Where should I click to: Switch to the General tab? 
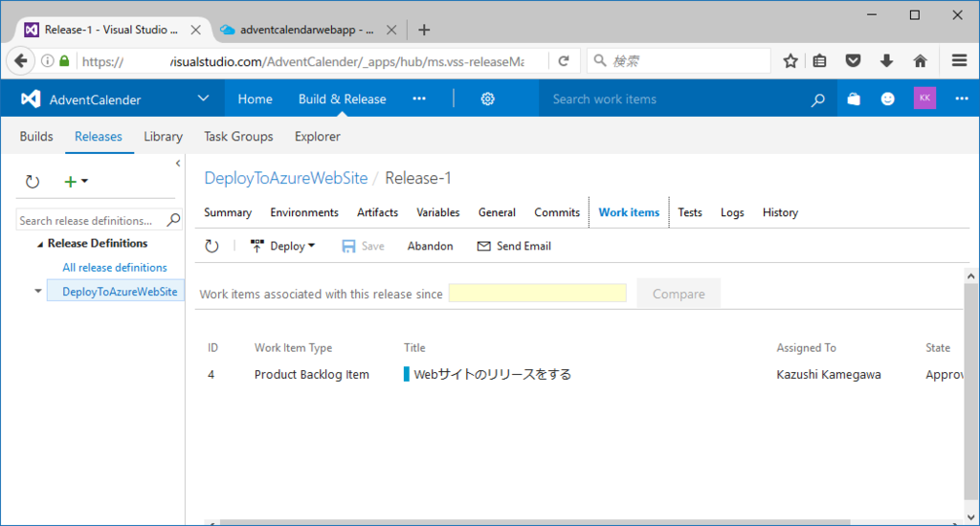[497, 212]
